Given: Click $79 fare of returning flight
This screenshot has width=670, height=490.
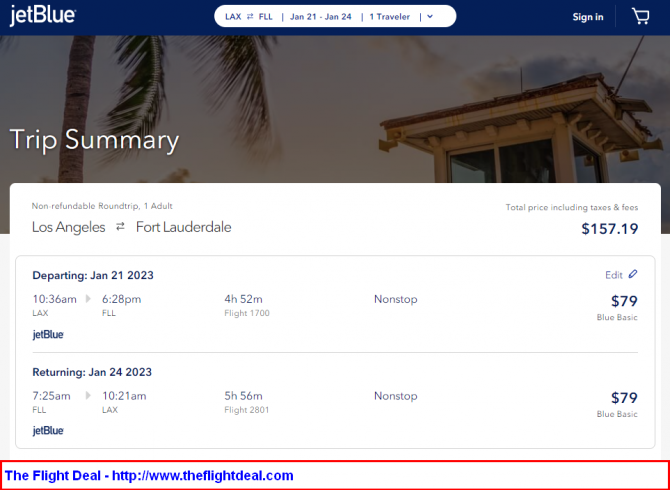Looking at the screenshot, I should [x=624, y=398].
